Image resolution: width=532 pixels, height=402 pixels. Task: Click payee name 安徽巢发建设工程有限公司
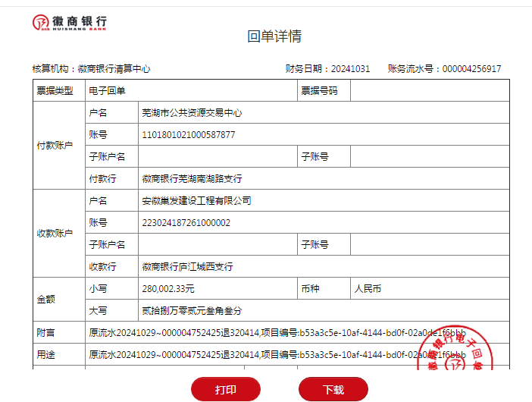pyautogui.click(x=196, y=201)
